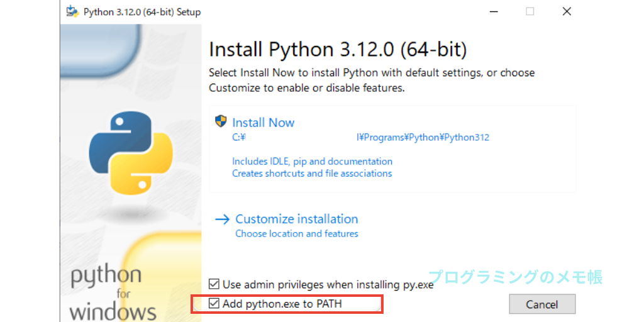Click the 'Python 3.12.0 (64-bit) Setup' title text
This screenshot has height=322, width=644.
(x=142, y=12)
